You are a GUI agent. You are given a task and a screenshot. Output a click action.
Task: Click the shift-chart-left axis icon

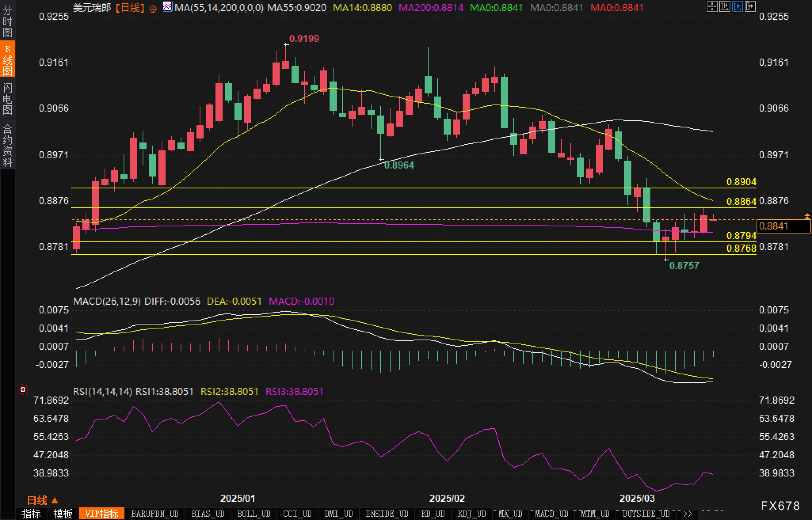724,6
